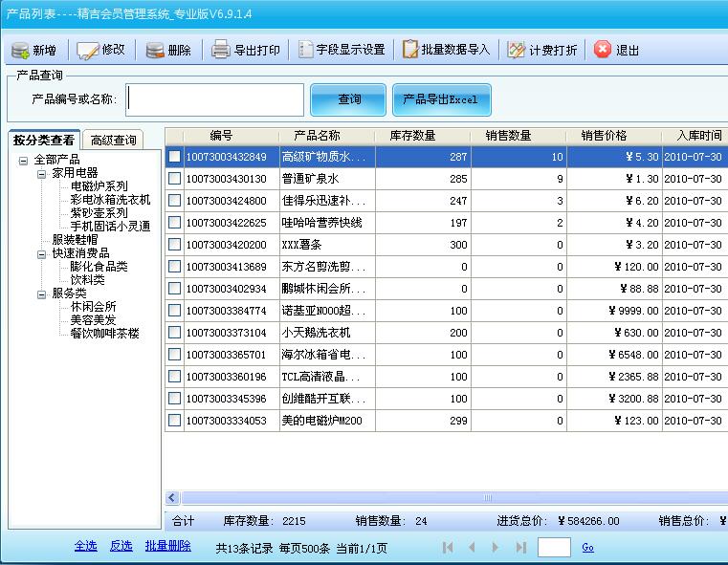Click the 计费打折 discount icon
The image size is (728, 565).
click(517, 51)
